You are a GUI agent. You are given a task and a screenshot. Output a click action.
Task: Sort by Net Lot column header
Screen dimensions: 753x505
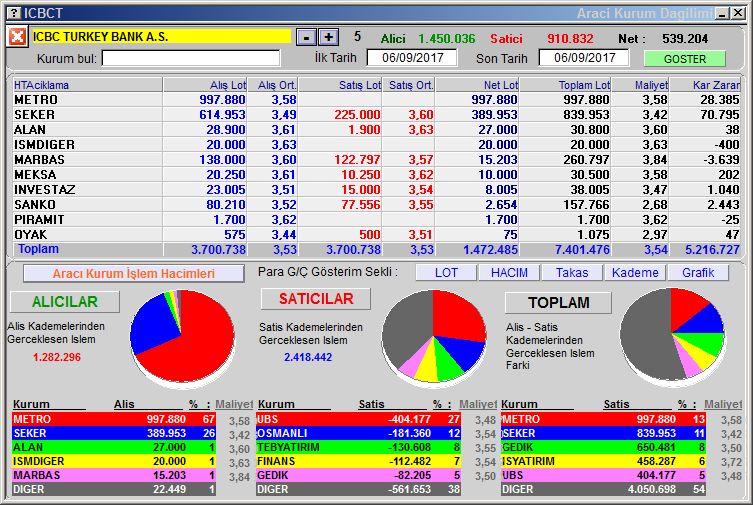(477, 85)
